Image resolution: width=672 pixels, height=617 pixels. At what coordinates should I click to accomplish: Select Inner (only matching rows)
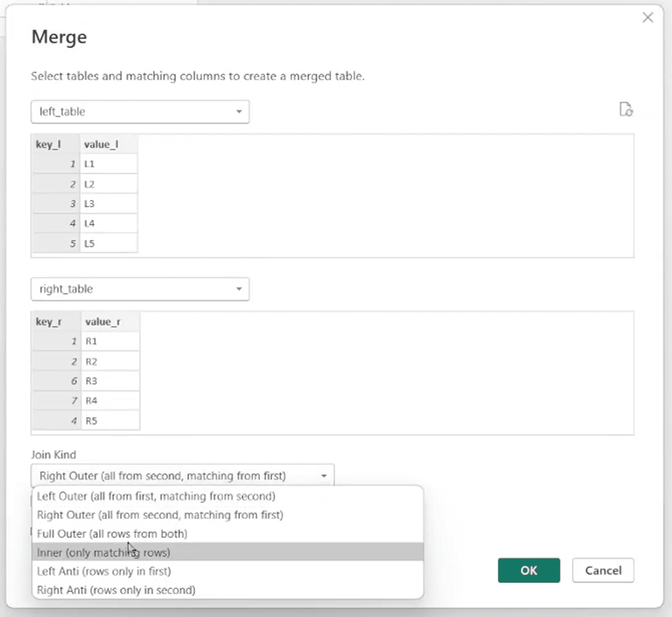[228, 552]
